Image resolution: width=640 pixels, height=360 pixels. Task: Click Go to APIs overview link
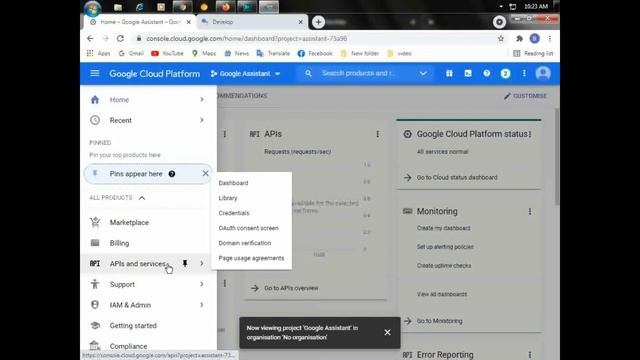291,288
